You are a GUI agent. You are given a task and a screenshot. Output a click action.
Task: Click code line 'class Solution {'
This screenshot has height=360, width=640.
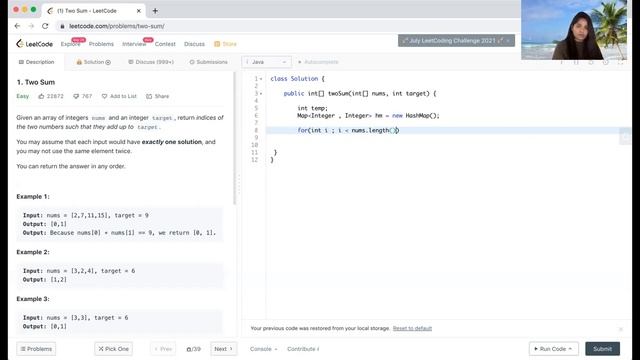(x=297, y=79)
